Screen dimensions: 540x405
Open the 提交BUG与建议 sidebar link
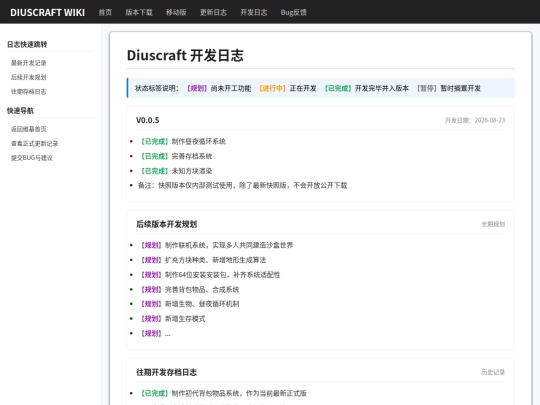(x=32, y=158)
